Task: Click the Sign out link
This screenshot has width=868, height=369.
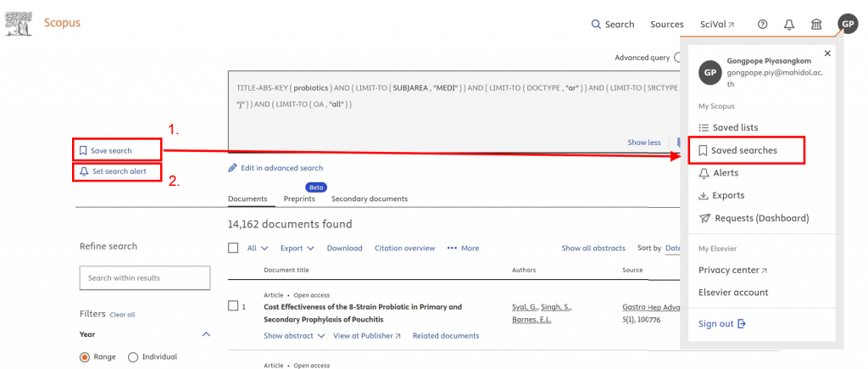Action: tap(722, 323)
